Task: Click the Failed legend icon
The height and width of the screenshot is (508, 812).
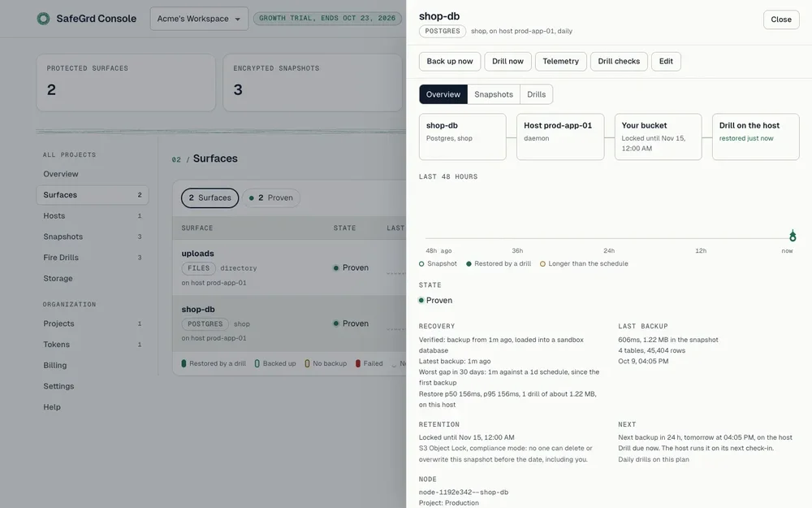Action: pyautogui.click(x=358, y=363)
